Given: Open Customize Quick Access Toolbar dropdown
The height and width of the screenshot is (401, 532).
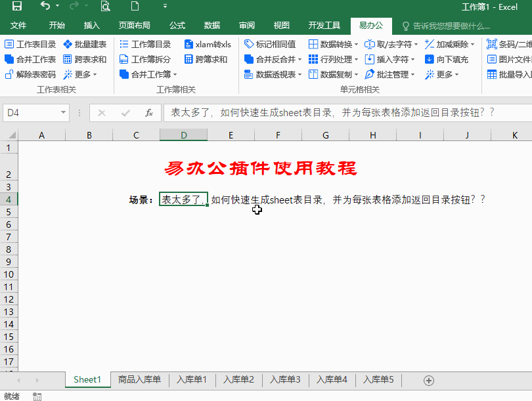Looking at the screenshot, I should [165, 6].
